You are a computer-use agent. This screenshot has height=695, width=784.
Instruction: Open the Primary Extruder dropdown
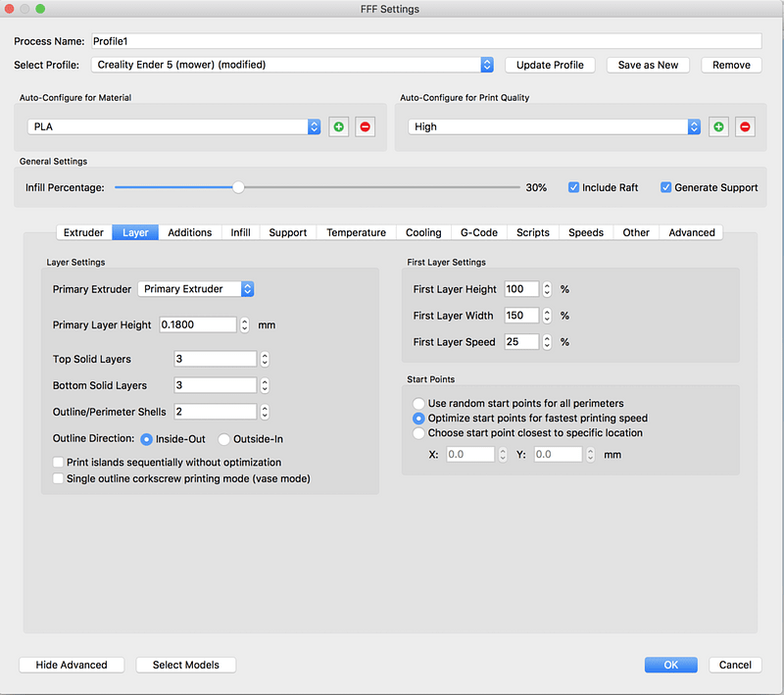(196, 289)
